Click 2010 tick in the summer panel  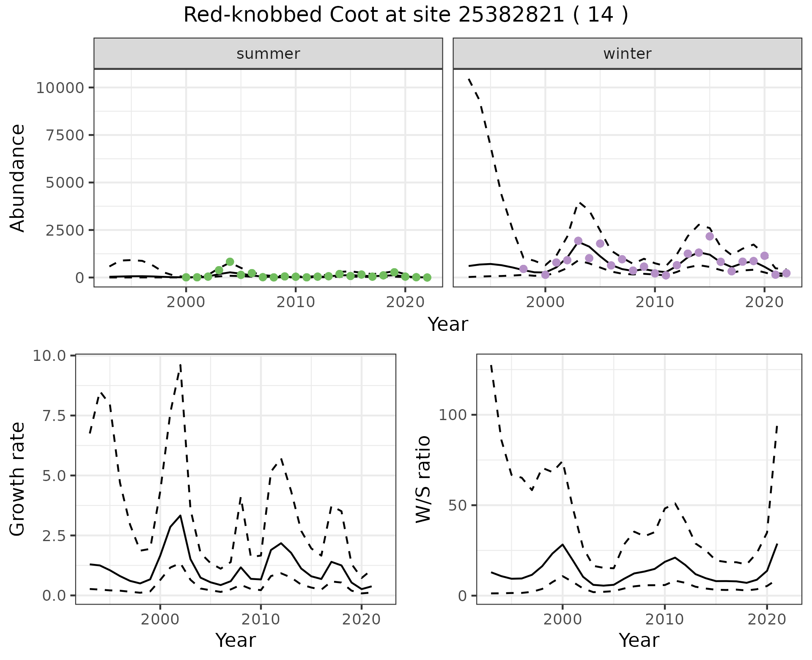(x=296, y=302)
